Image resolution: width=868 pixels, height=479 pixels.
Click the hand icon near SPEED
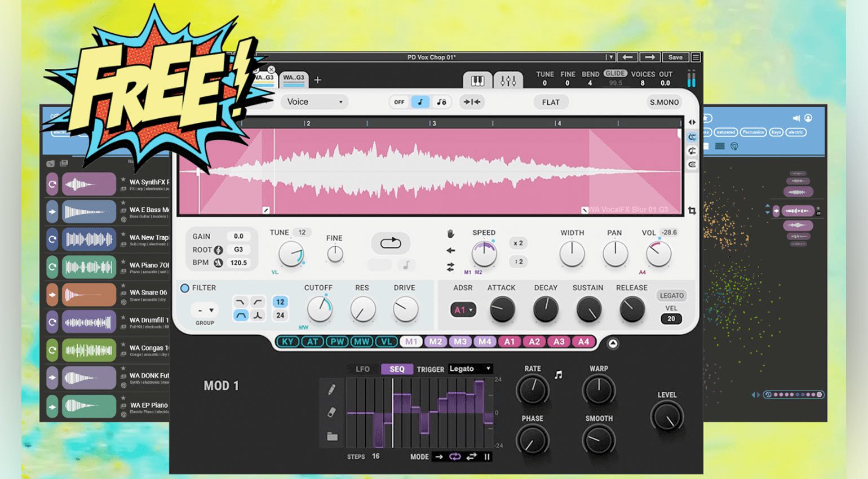click(x=450, y=233)
